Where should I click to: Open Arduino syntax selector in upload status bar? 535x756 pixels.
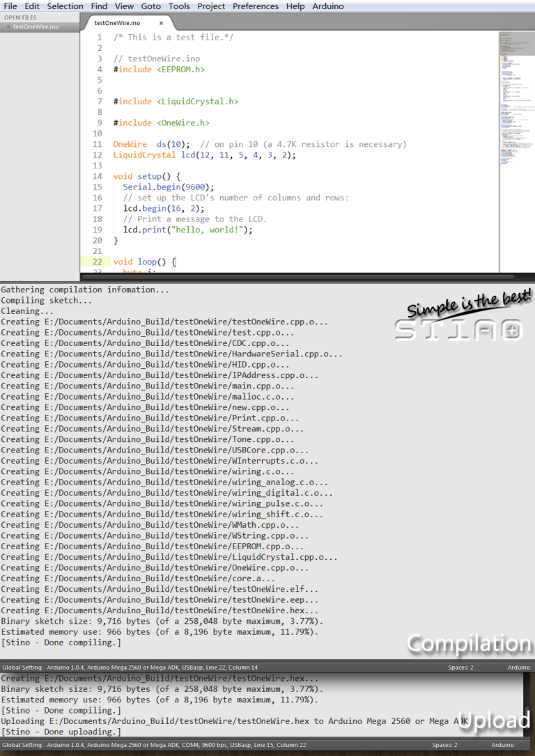[x=503, y=745]
